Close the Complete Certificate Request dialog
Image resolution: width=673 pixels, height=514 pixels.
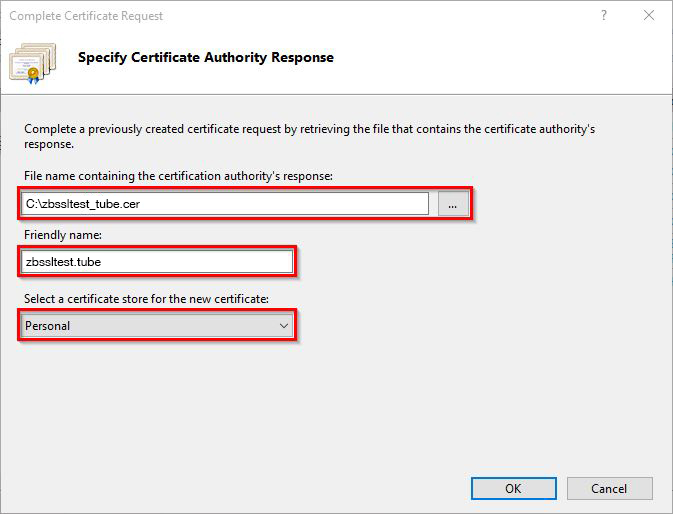[650, 16]
